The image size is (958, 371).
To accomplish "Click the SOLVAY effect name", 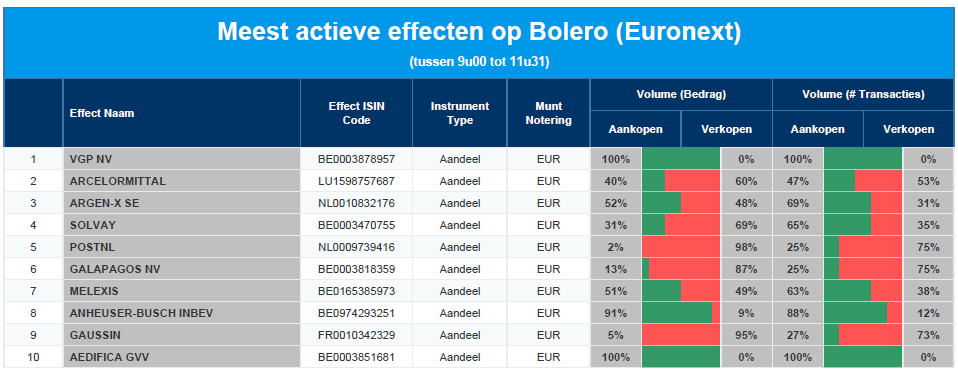I will tap(93, 225).
